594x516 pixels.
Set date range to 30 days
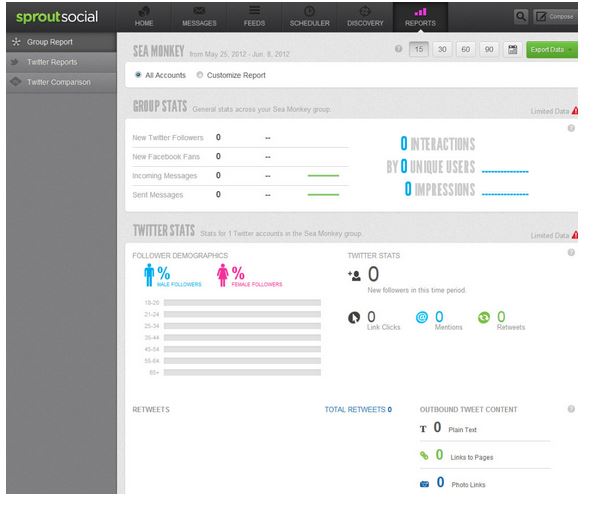442,49
